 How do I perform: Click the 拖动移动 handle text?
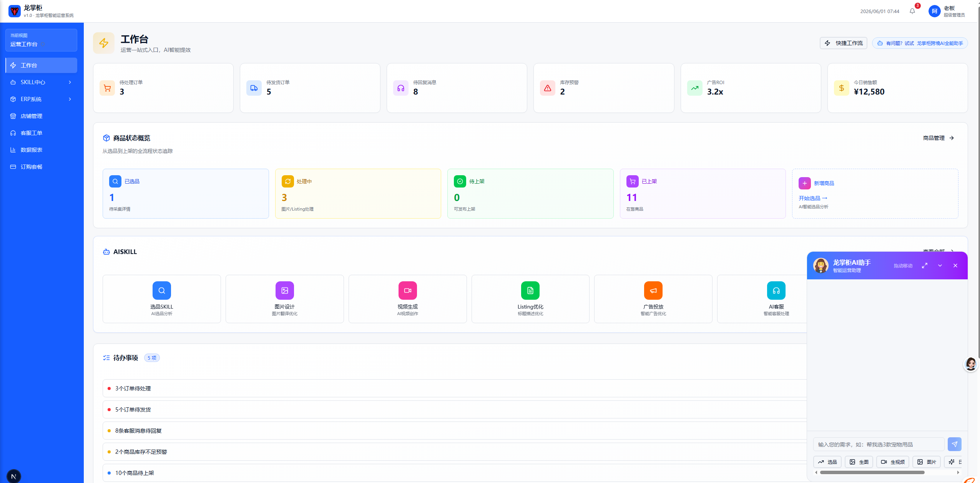point(903,266)
